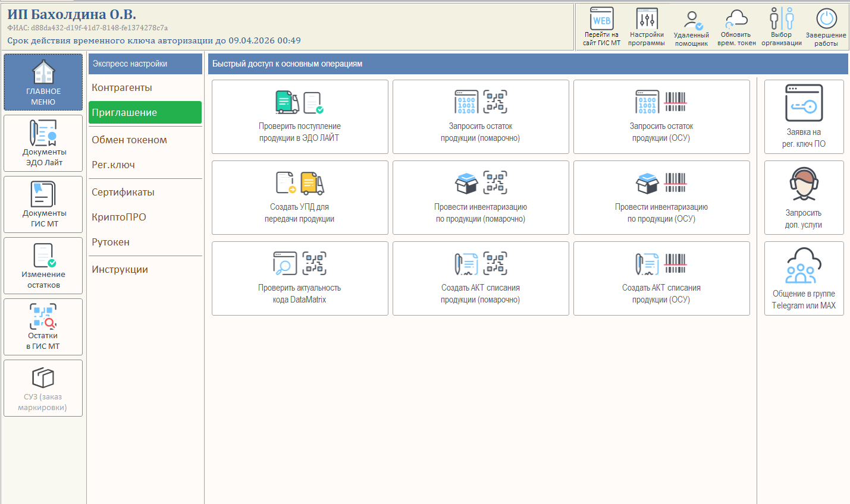Open Документы ЭДО Лайт in sidebar
The image size is (850, 504).
[43, 143]
